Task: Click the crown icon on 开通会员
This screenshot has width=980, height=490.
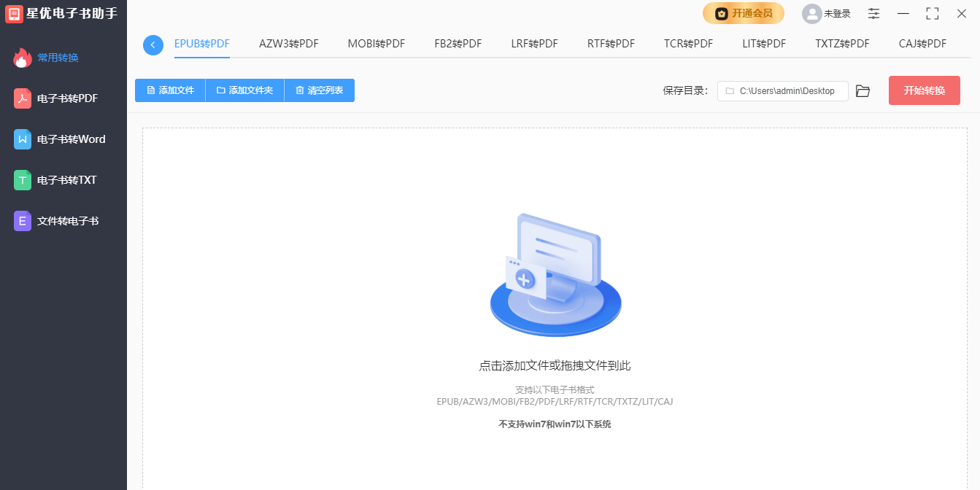Action: (722, 13)
